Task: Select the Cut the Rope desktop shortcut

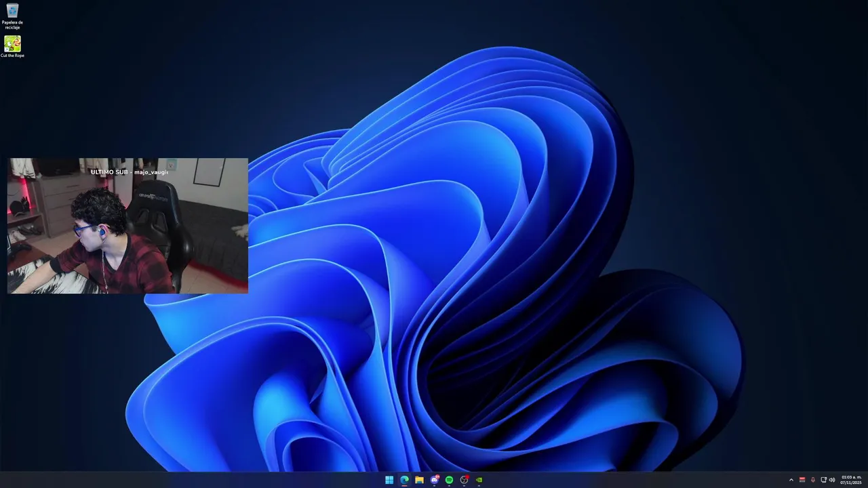Action: (12, 47)
